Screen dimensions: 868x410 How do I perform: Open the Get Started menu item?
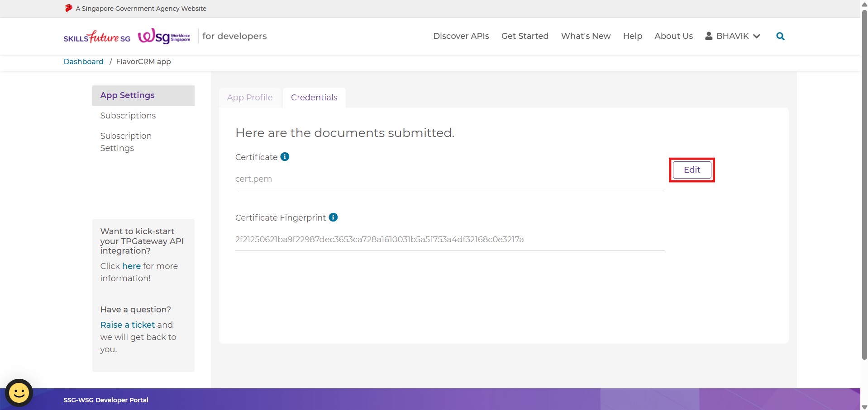525,36
